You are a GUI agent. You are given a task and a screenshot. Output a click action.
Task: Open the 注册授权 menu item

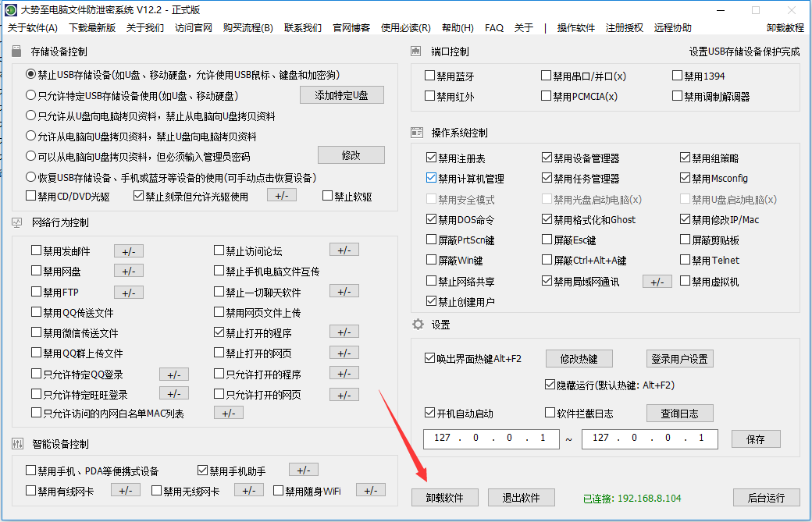pyautogui.click(x=625, y=28)
